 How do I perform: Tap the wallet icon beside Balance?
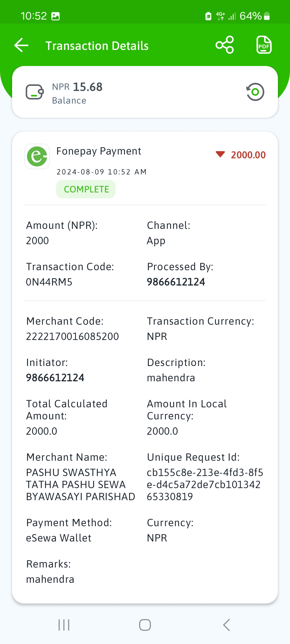[35, 92]
